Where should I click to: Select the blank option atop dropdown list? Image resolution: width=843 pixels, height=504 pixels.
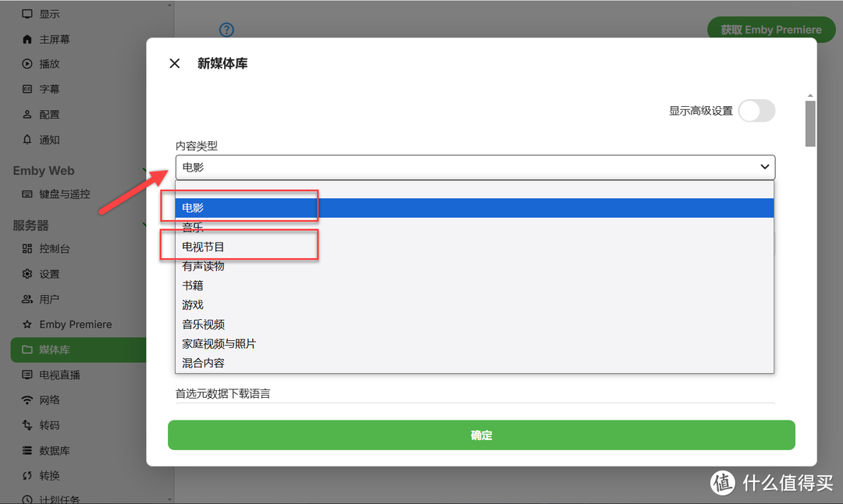(475, 190)
